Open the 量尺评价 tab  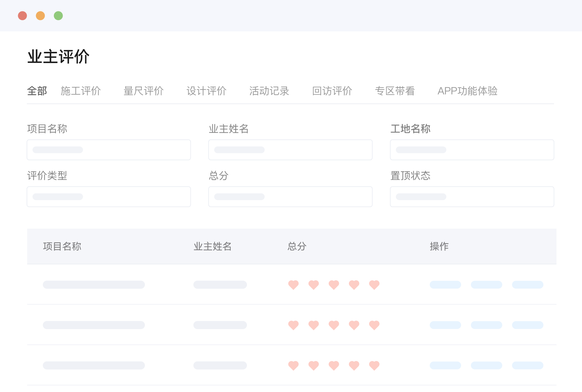coord(143,91)
